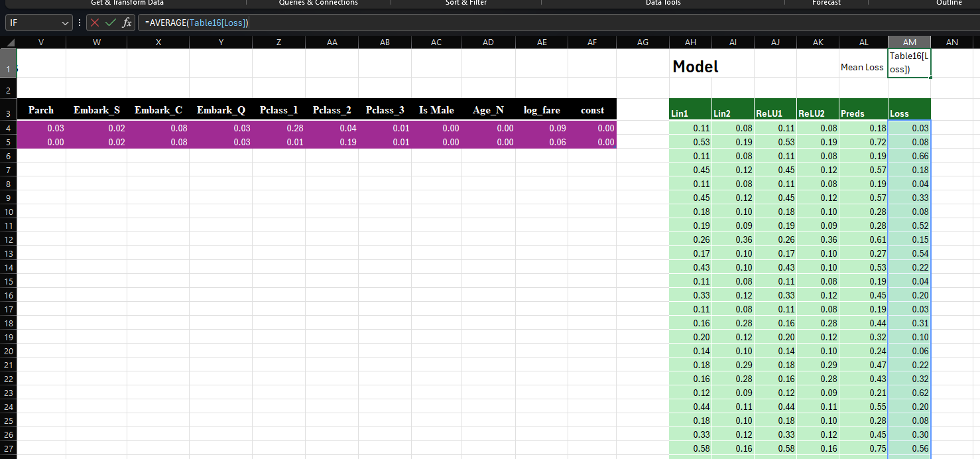Select row header 4
This screenshot has width=980, height=459.
click(8, 128)
